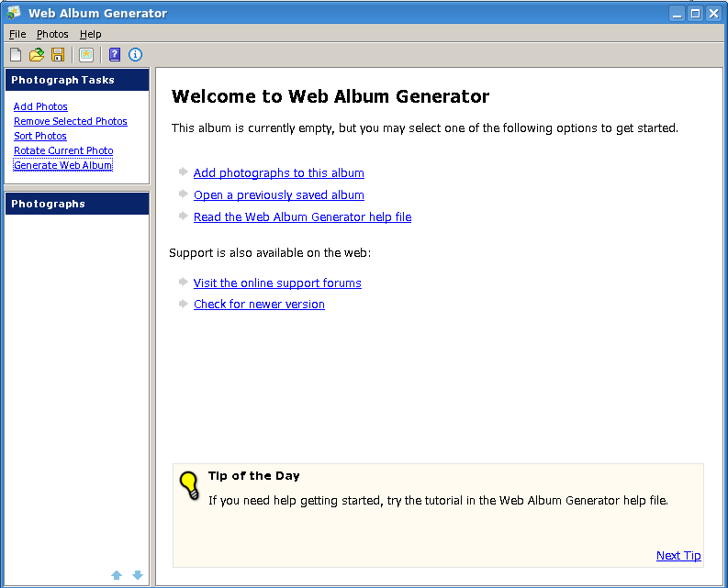
Task: Click the blue About info icon
Action: pyautogui.click(x=135, y=55)
